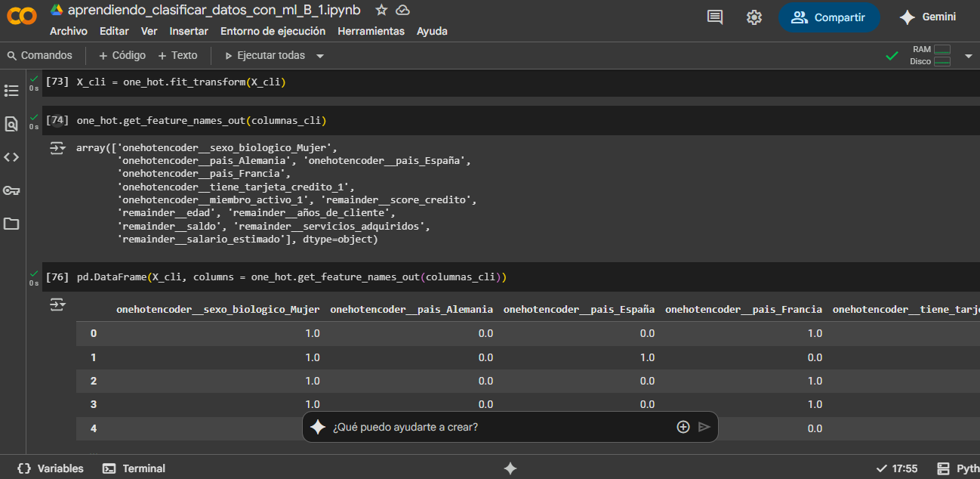Select the execution count of cell 74

[57, 120]
